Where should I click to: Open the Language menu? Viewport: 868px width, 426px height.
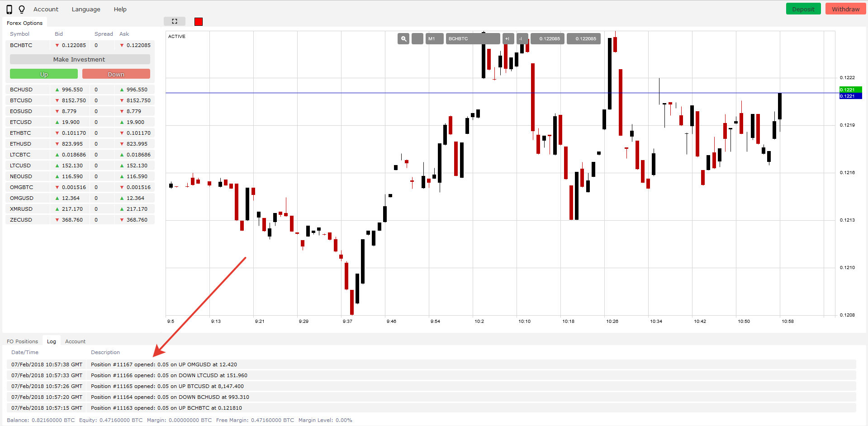tap(86, 9)
